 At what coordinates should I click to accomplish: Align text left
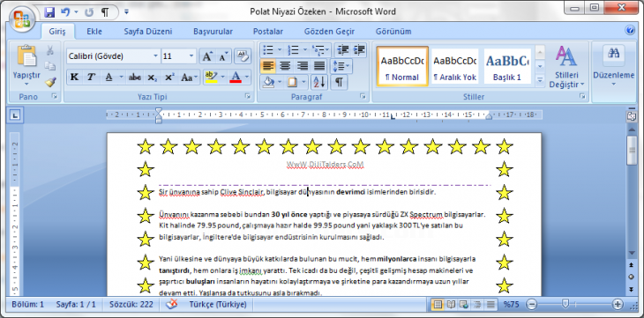click(268, 66)
